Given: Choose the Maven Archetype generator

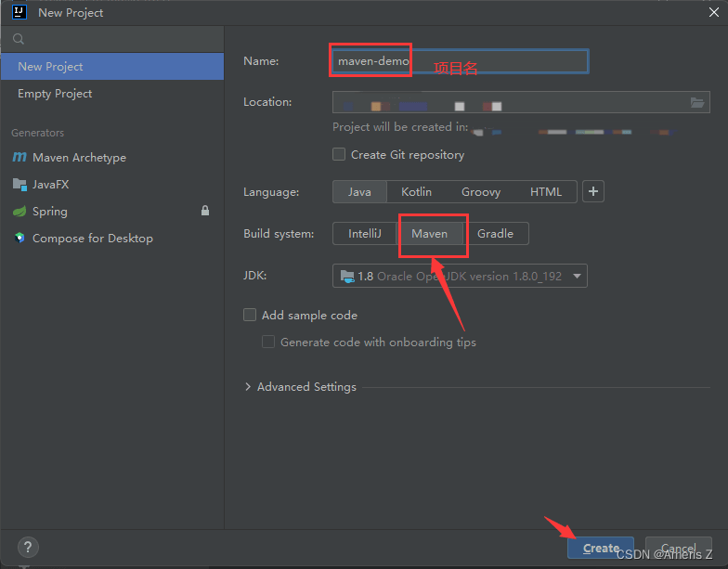Looking at the screenshot, I should click(x=112, y=158).
